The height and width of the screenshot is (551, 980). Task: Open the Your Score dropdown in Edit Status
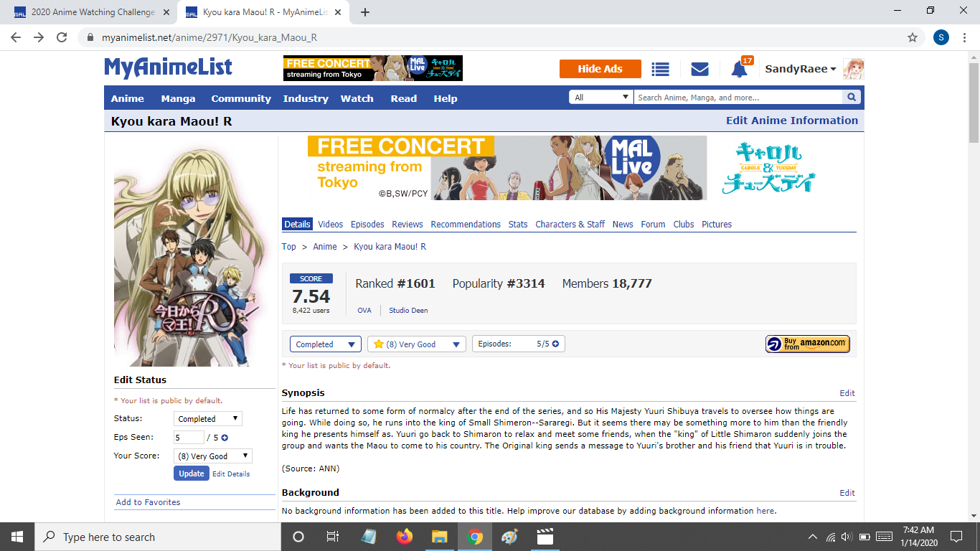pyautogui.click(x=212, y=456)
